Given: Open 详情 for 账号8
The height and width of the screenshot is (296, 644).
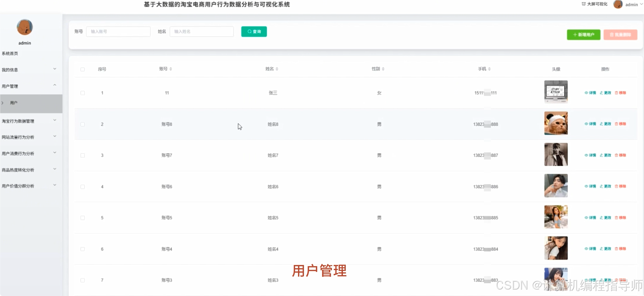Looking at the screenshot, I should pyautogui.click(x=590, y=124).
